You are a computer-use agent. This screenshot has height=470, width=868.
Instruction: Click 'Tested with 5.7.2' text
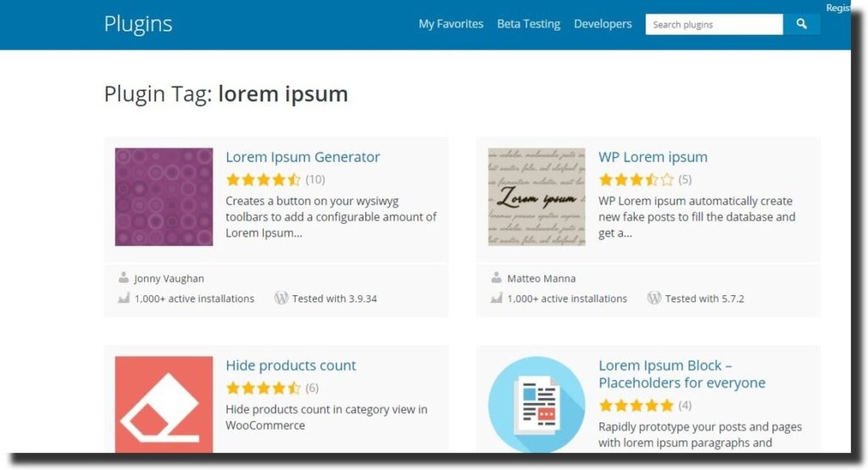[x=704, y=299]
